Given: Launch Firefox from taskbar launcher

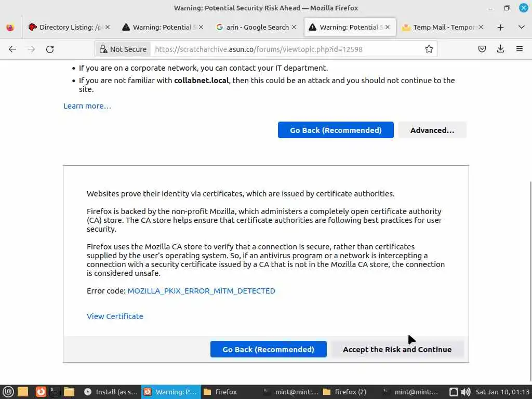Looking at the screenshot, I should 41,392.
